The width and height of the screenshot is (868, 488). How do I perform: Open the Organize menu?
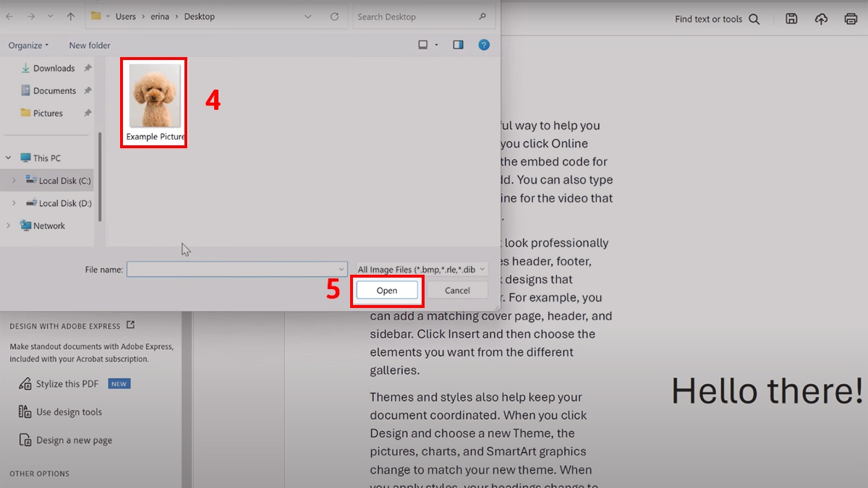click(29, 45)
